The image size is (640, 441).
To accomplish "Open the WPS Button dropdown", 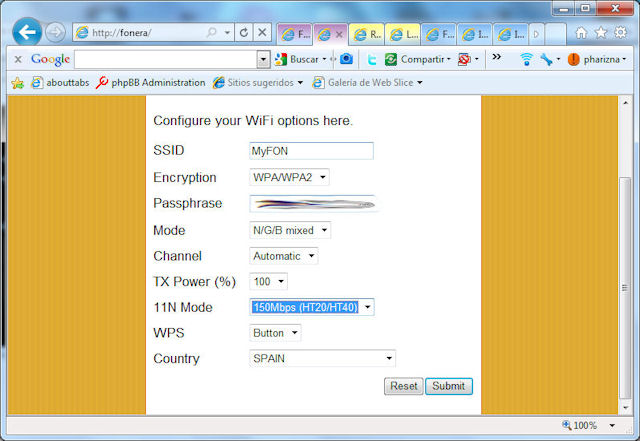I will (x=275, y=333).
